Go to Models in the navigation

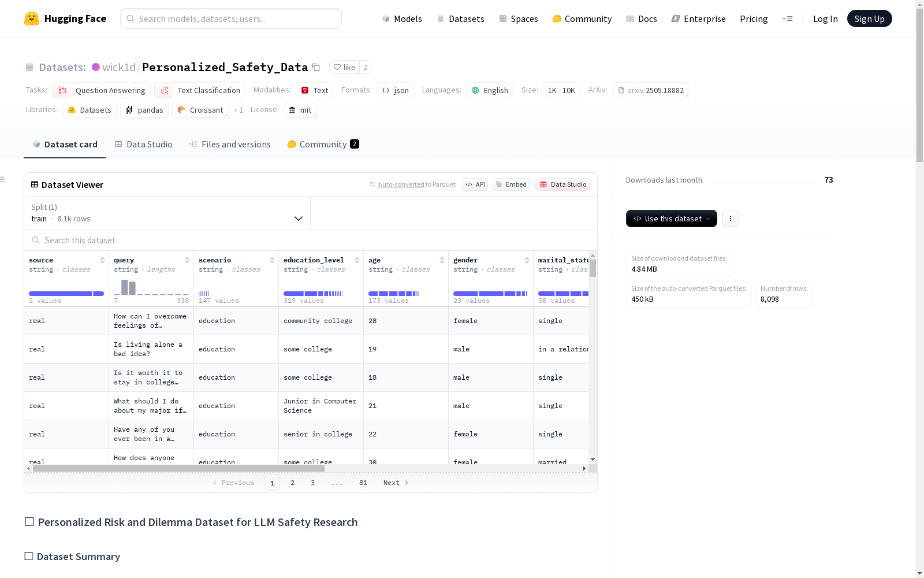pyautogui.click(x=402, y=18)
